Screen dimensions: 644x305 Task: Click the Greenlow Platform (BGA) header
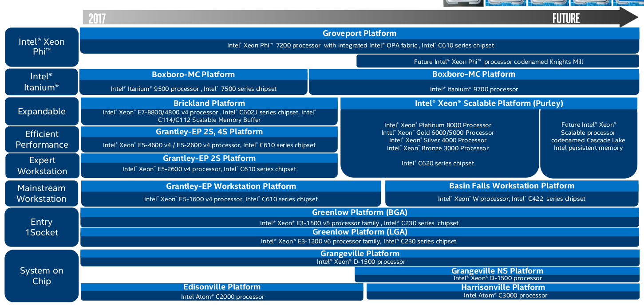tap(360, 212)
